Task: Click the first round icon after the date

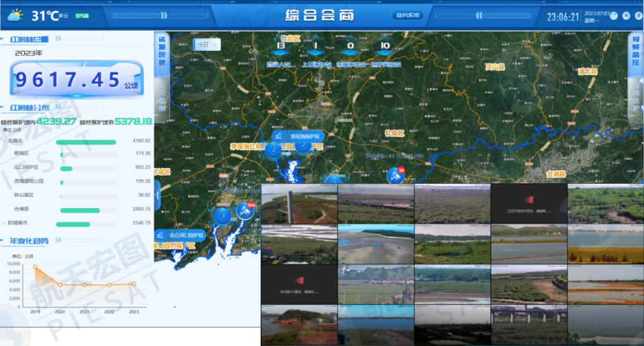Action: (614, 16)
